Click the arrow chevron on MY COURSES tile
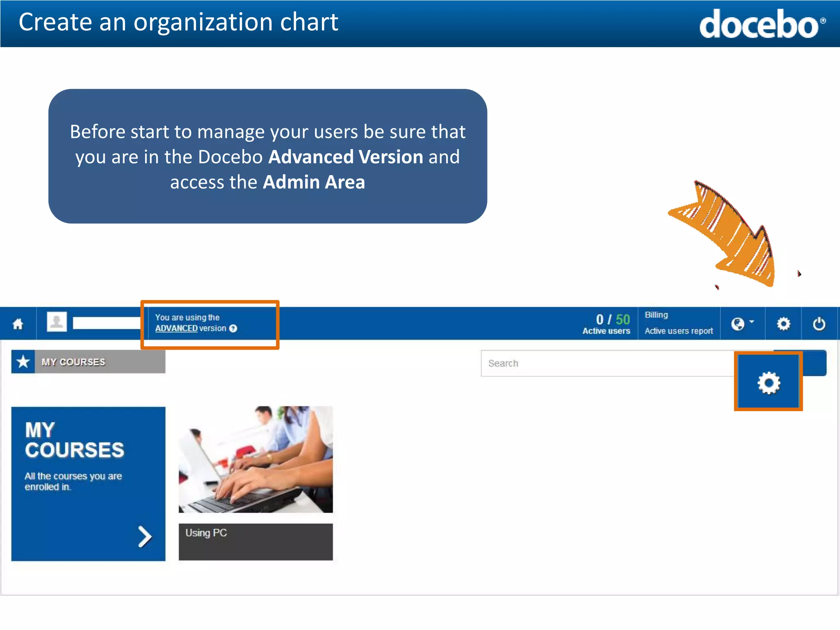The image size is (840, 630). coord(145,536)
